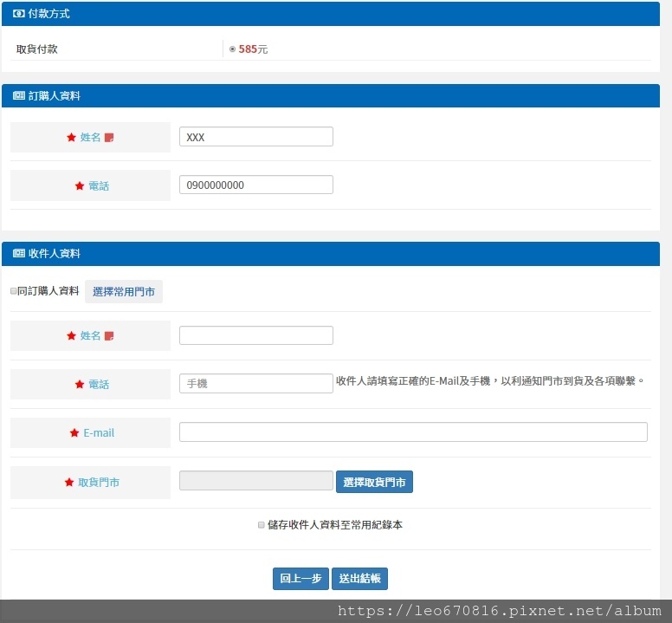Click the 選擇取貨門市 button

[x=374, y=482]
